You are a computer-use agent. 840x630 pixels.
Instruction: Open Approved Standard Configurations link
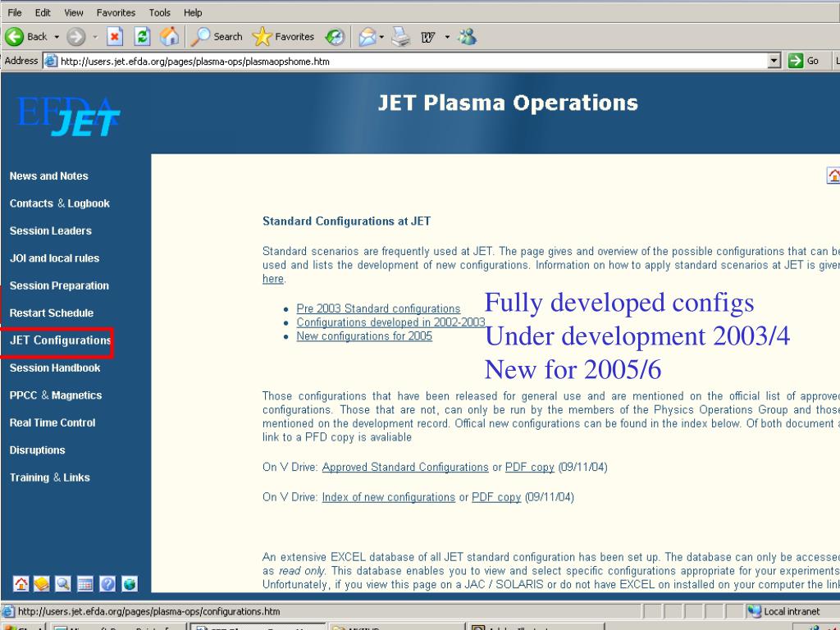(x=405, y=467)
